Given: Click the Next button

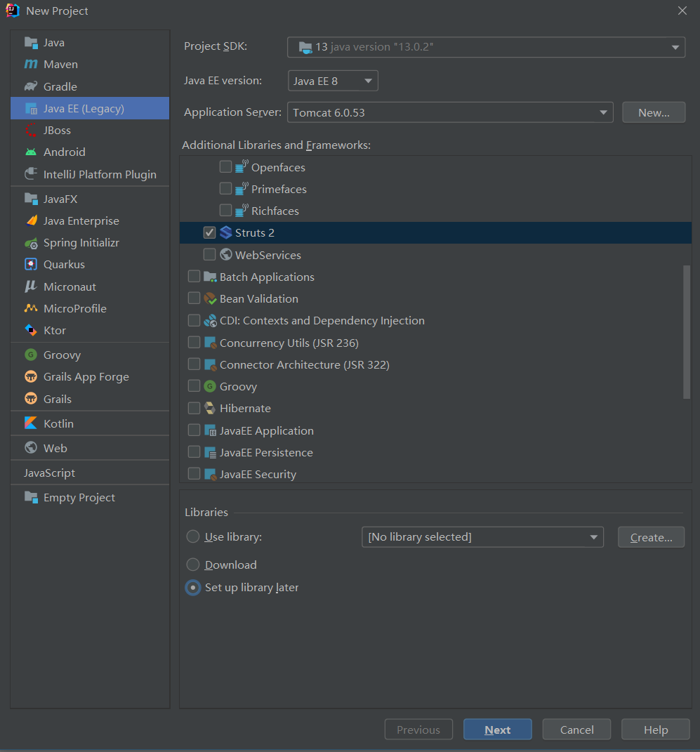Looking at the screenshot, I should (x=498, y=730).
